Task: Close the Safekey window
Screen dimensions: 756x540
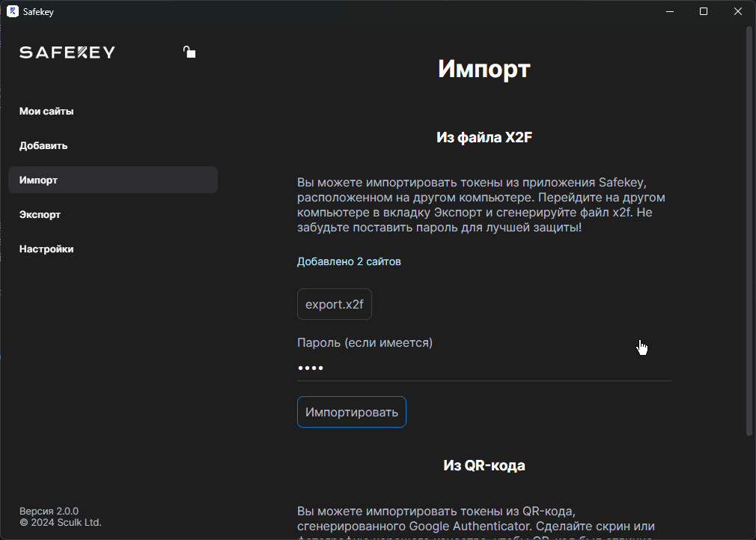Action: (738, 11)
